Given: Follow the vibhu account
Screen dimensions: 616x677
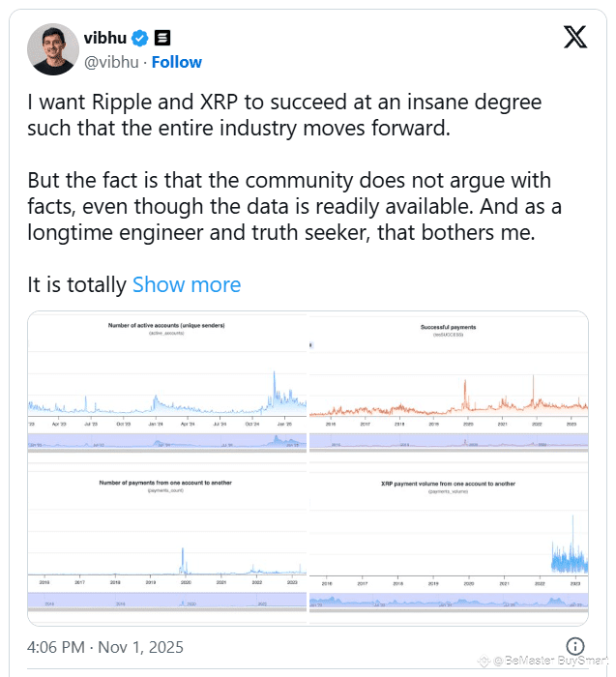Looking at the screenshot, I should point(176,62).
